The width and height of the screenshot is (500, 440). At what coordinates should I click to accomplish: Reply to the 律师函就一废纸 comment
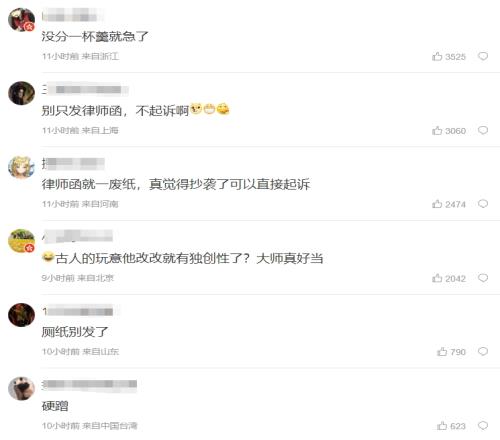pyautogui.click(x=483, y=204)
